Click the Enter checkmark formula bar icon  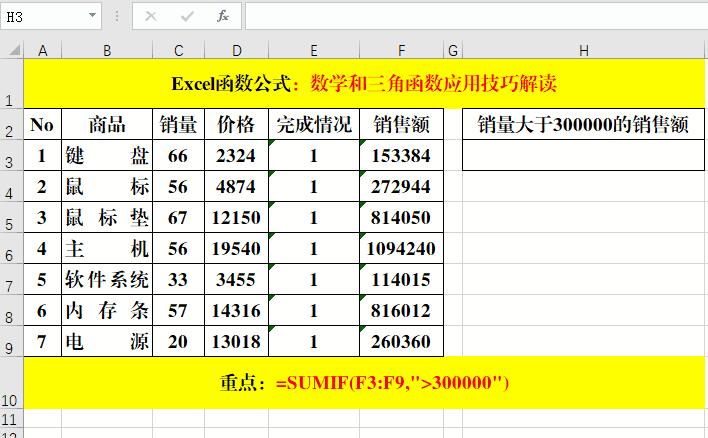point(186,17)
